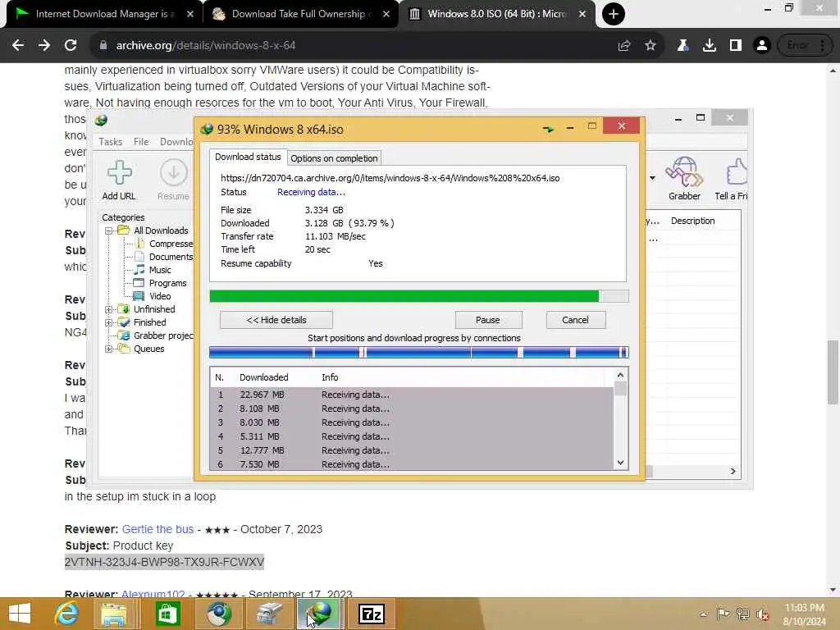
Task: Bookmark this page with the star icon
Action: pos(650,46)
